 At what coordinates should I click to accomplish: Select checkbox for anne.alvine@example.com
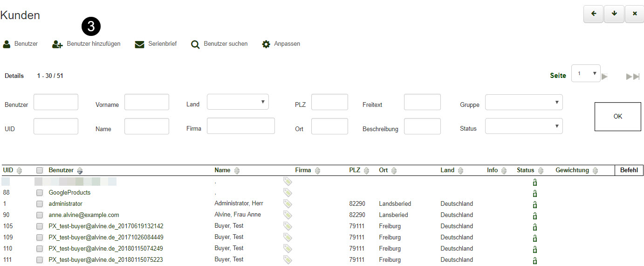coord(40,215)
